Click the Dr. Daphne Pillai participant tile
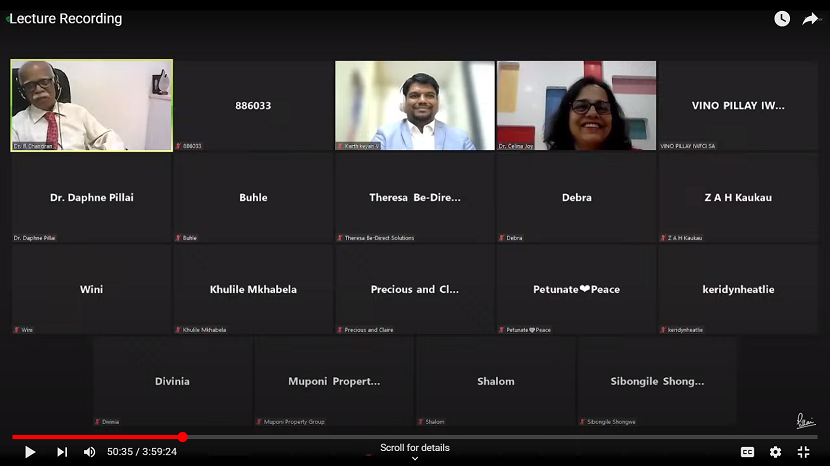The width and height of the screenshot is (830, 466). (92, 197)
